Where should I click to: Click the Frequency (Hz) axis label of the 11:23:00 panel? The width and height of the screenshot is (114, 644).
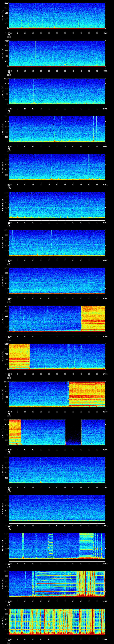pos(3,621)
